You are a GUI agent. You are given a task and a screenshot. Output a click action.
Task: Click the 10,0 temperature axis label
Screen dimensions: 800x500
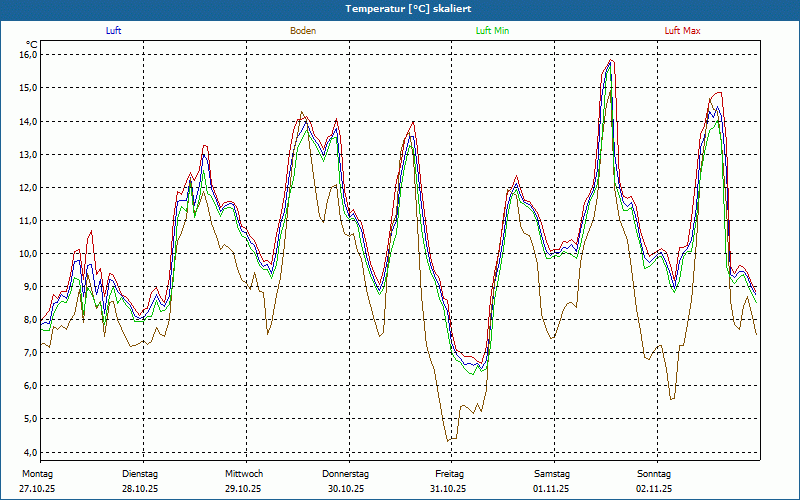click(28, 253)
